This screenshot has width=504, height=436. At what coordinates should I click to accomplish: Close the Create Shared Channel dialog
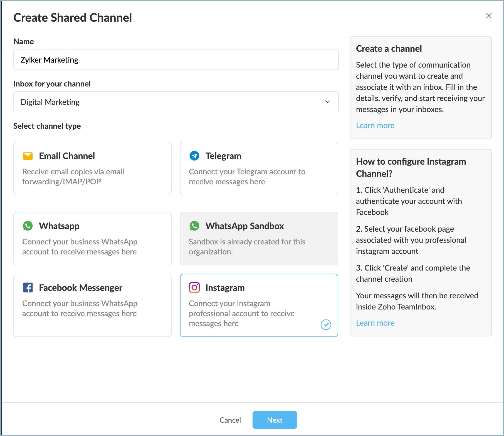coord(489,16)
